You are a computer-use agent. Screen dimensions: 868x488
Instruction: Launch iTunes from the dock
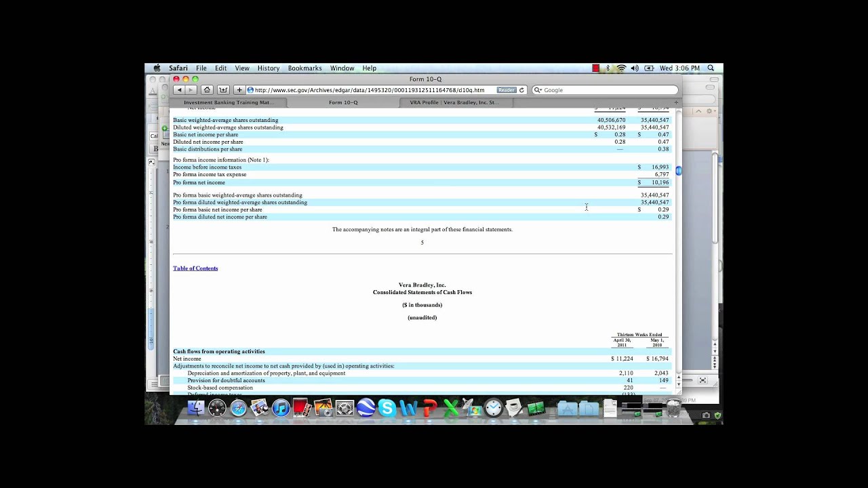(281, 408)
